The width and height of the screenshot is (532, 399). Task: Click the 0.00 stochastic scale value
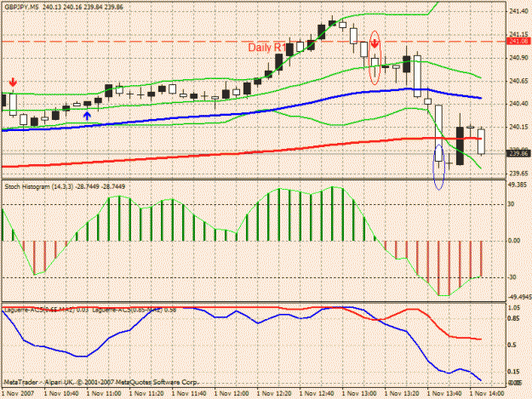[x=514, y=241]
